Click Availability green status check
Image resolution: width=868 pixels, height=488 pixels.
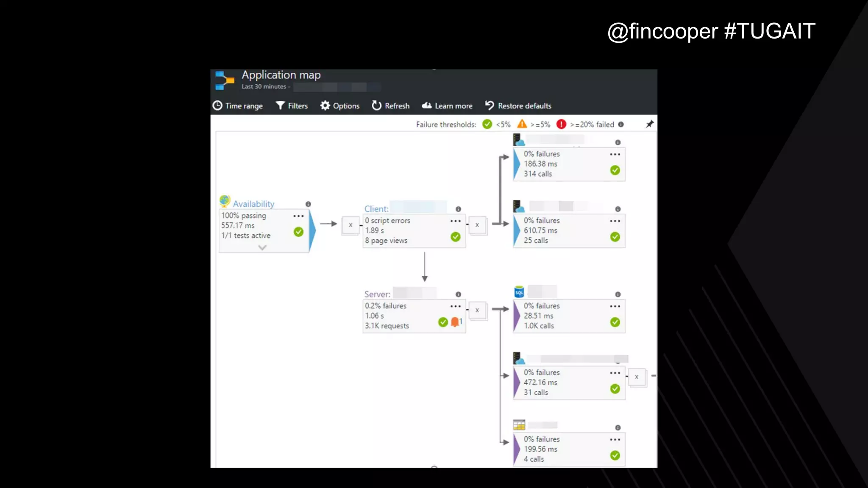tap(298, 232)
